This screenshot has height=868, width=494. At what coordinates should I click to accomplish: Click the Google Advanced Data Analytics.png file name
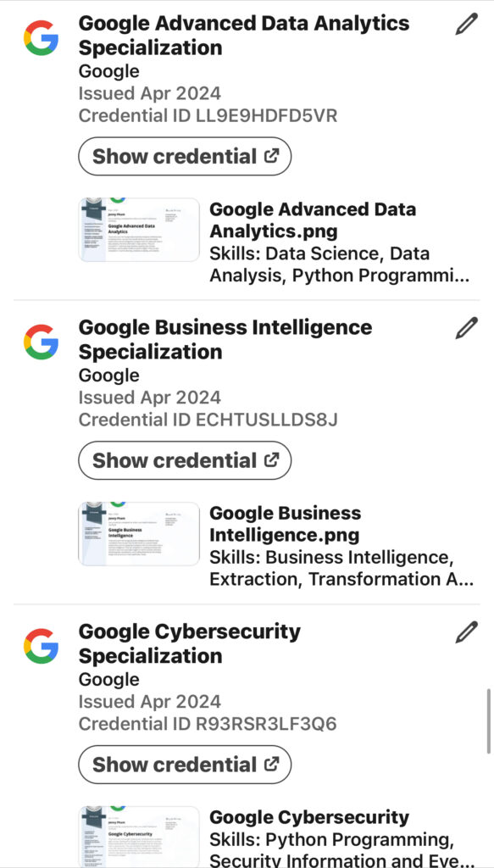point(313,220)
